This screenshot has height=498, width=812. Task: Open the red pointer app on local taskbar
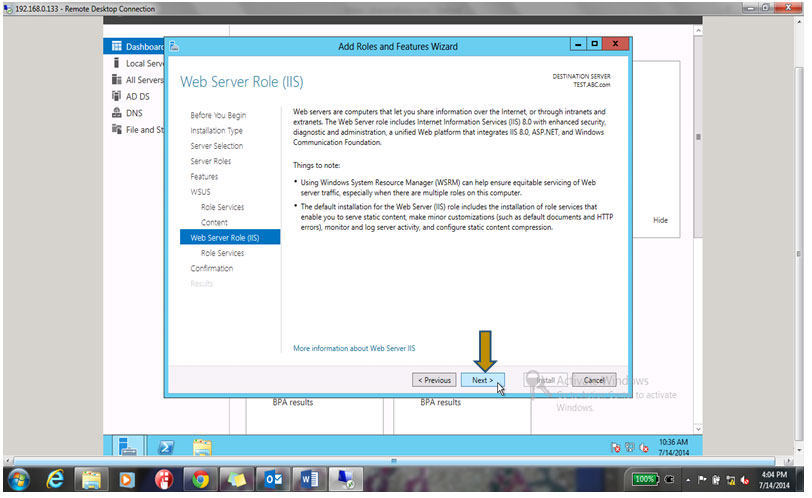pos(164,480)
